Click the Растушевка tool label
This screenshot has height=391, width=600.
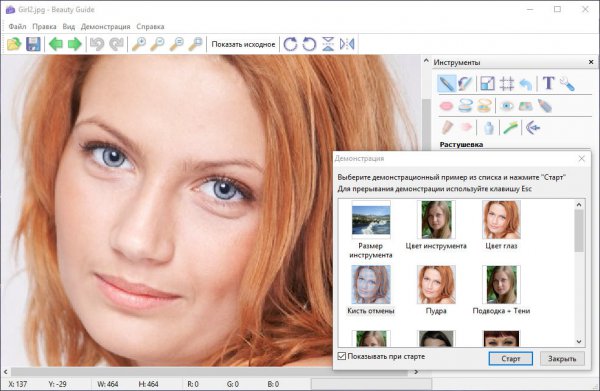click(x=461, y=145)
